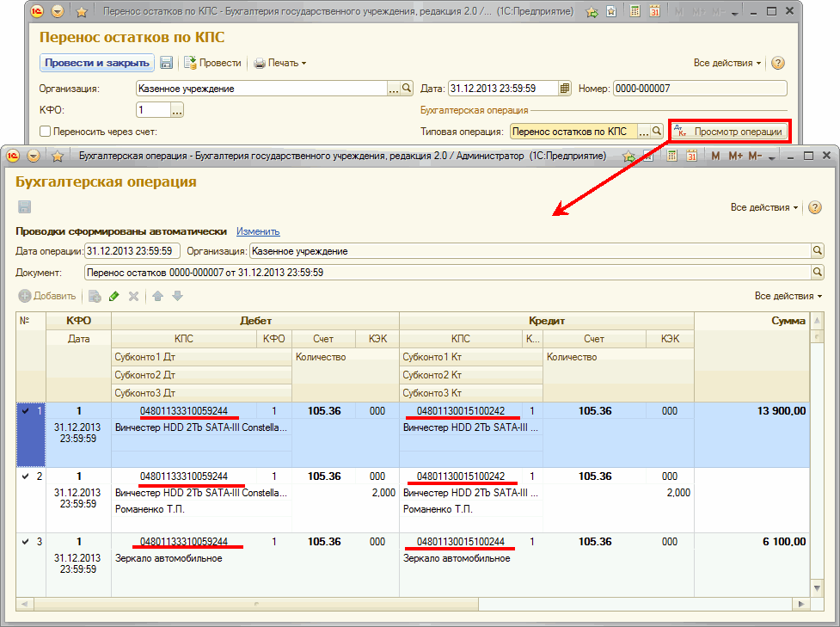Click 'Дебет' column header
840x627 pixels.
pos(255,321)
